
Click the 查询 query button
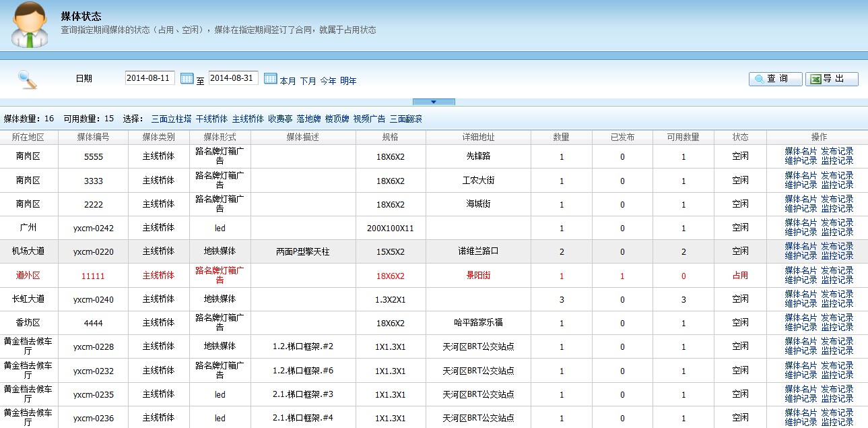point(775,79)
